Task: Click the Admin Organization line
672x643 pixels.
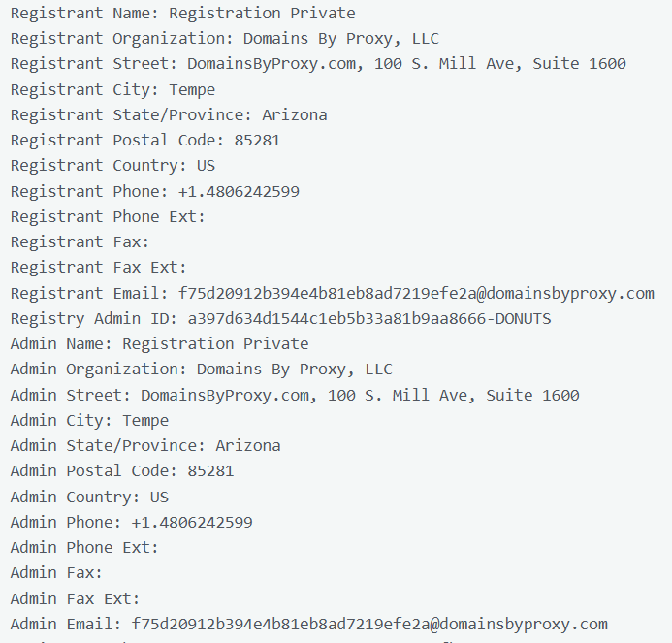Action: click(201, 370)
